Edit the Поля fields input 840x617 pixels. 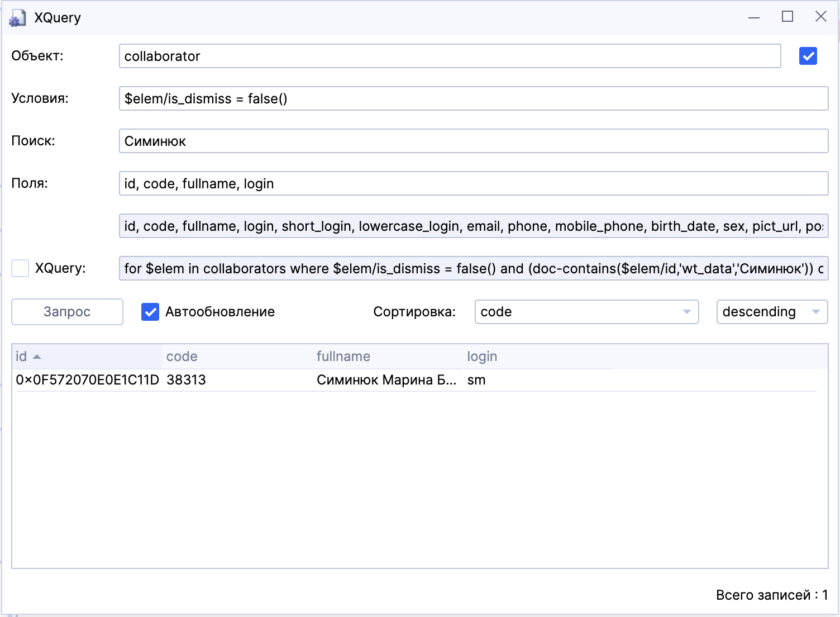point(473,183)
